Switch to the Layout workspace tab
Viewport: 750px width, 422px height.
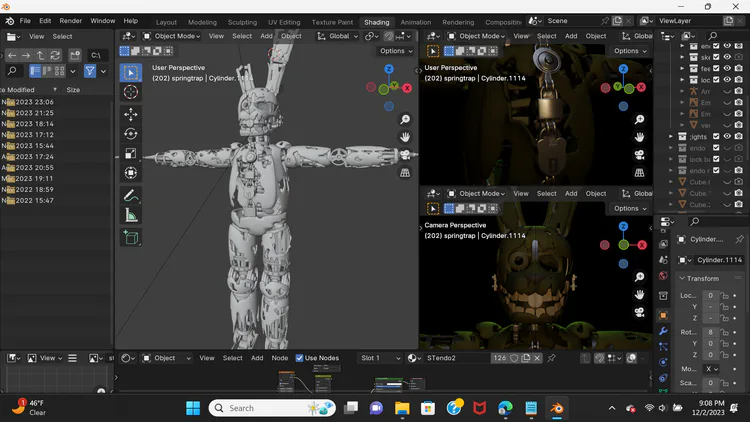coord(166,22)
